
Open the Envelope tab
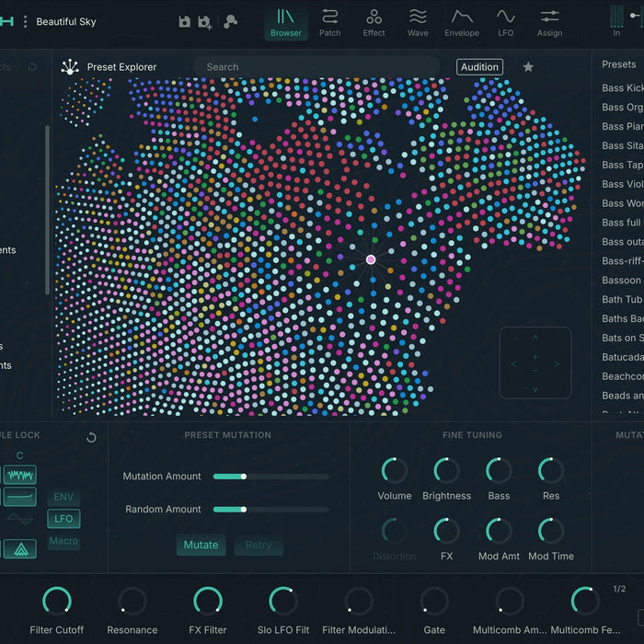462,23
